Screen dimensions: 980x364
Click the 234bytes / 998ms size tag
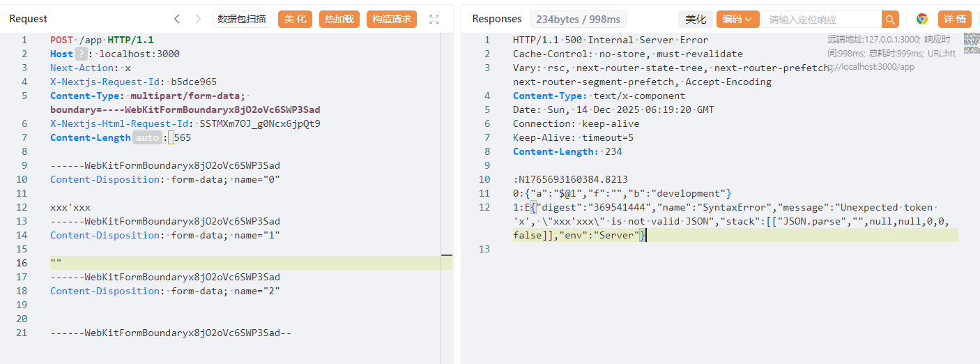(579, 20)
